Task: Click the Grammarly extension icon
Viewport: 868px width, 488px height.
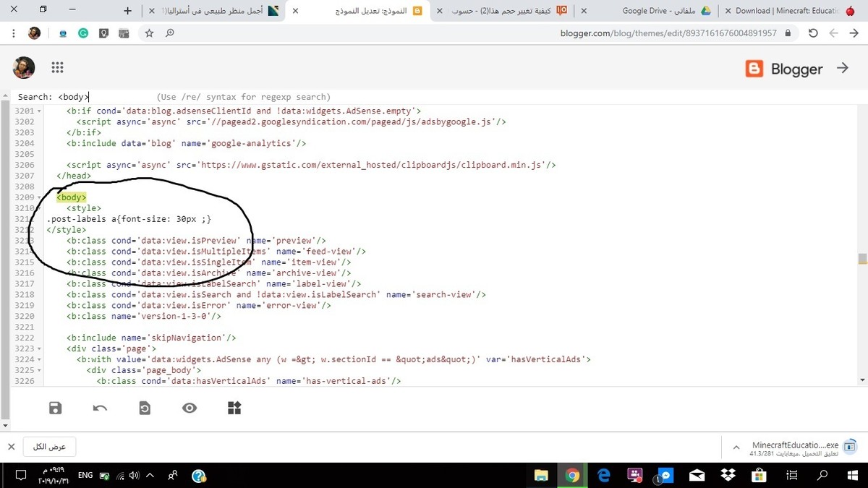Action: pyautogui.click(x=83, y=33)
